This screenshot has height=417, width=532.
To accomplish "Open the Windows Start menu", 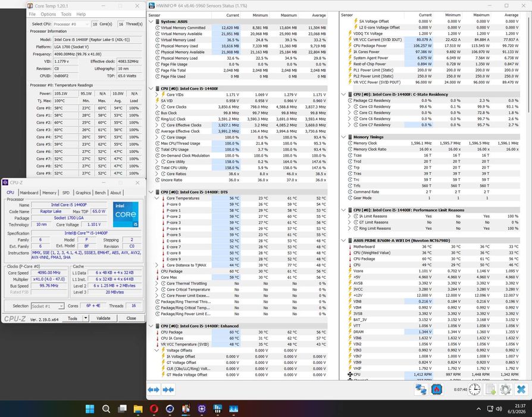I will [x=90, y=409].
